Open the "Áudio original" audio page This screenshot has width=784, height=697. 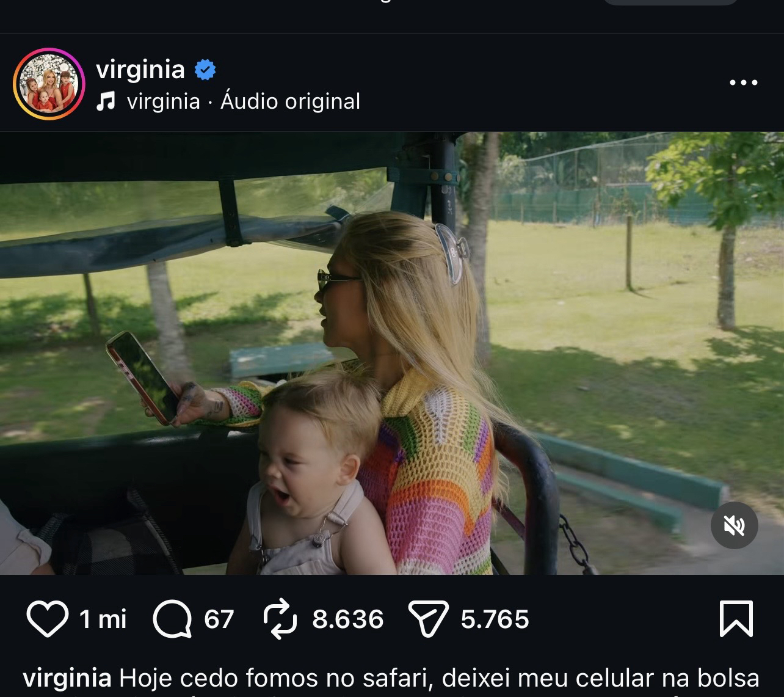[x=290, y=101]
